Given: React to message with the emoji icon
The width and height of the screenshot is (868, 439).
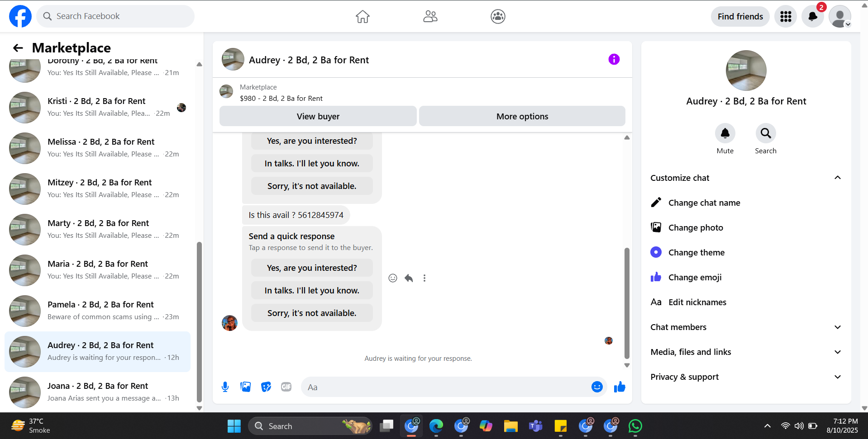Looking at the screenshot, I should click(393, 278).
